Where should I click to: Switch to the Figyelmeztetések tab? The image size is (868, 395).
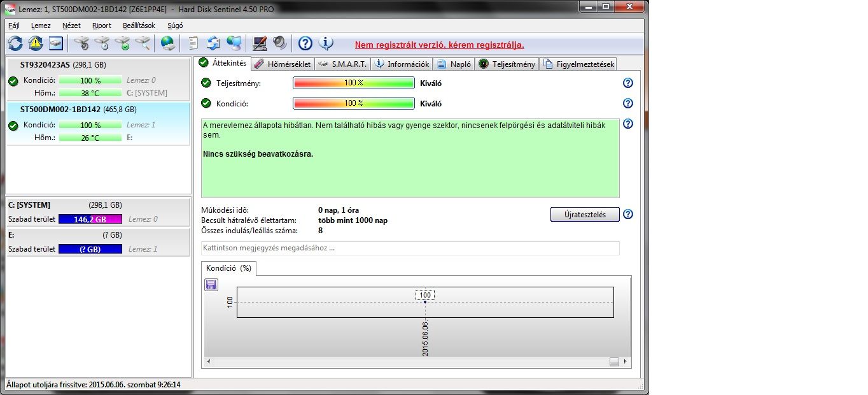click(578, 64)
